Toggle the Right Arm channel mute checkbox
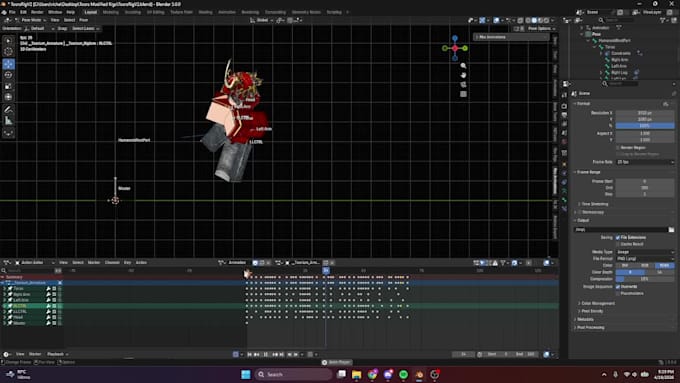This screenshot has width=680, height=383. tap(54, 294)
